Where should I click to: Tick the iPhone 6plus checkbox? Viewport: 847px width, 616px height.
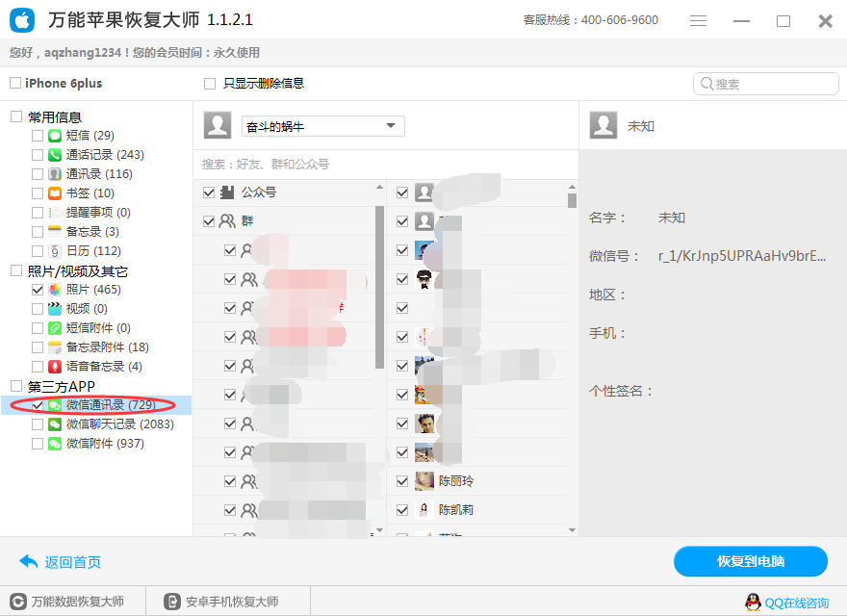(15, 83)
